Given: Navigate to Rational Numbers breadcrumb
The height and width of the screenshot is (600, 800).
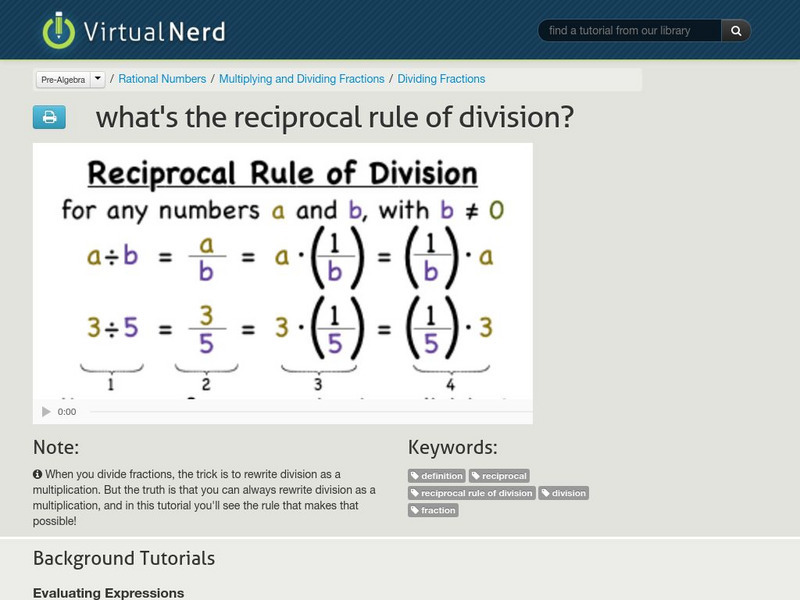Looking at the screenshot, I should [x=160, y=78].
